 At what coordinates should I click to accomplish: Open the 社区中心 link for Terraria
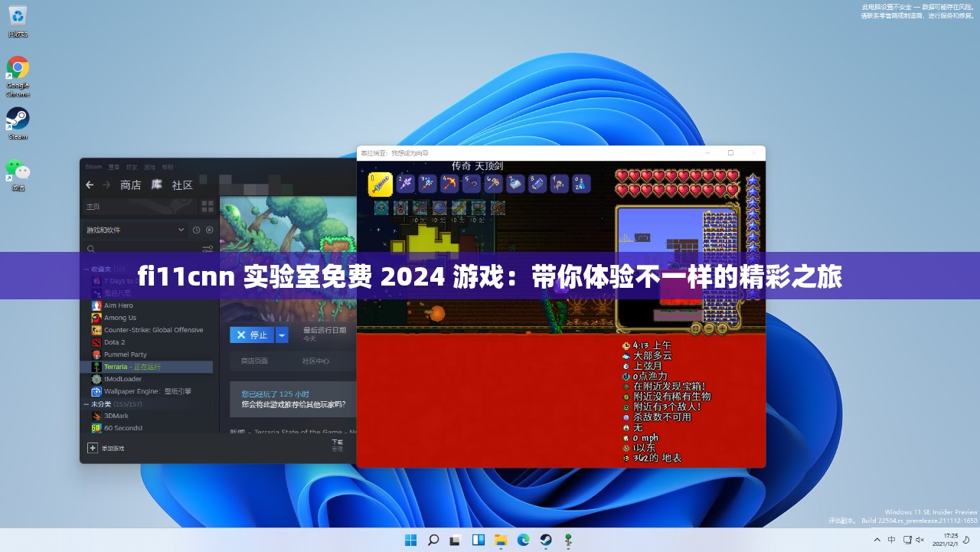point(315,361)
